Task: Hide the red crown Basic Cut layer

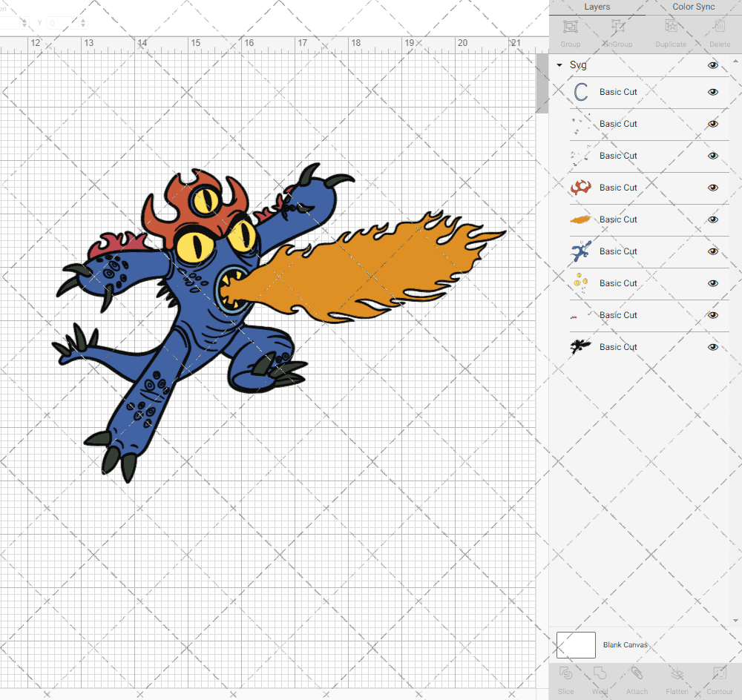Action: pos(712,188)
